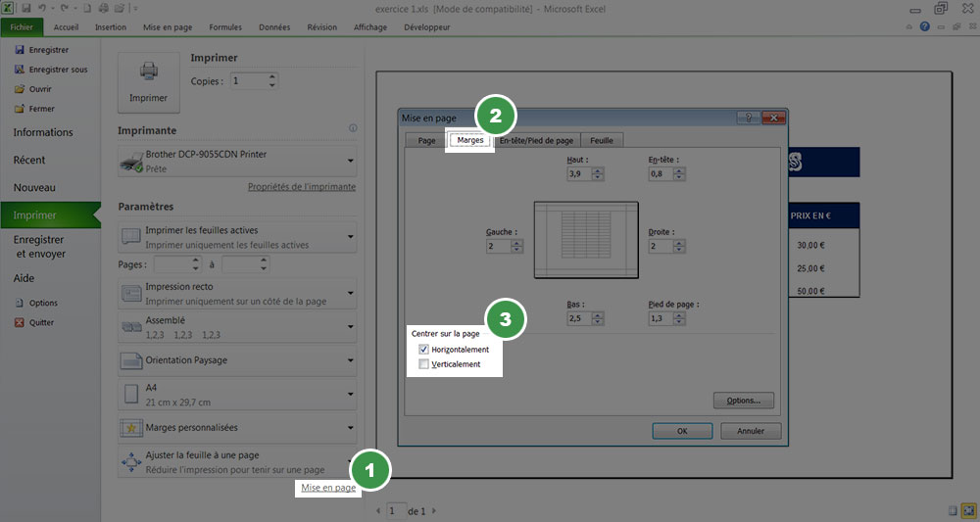
Task: Click the Options... button in dialog
Action: coord(744,401)
